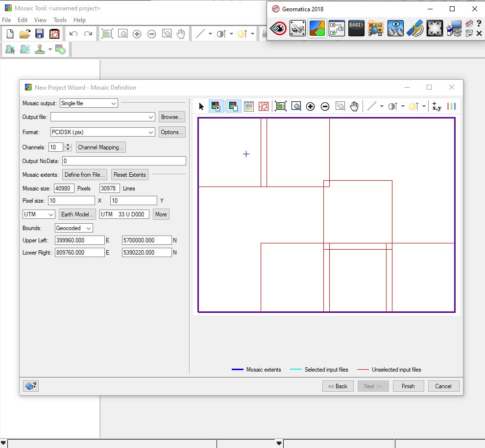Screen dimensions: 485x448
Task: Toggle image thumbnail display icon in wizard toolbar
Action: pos(249,106)
